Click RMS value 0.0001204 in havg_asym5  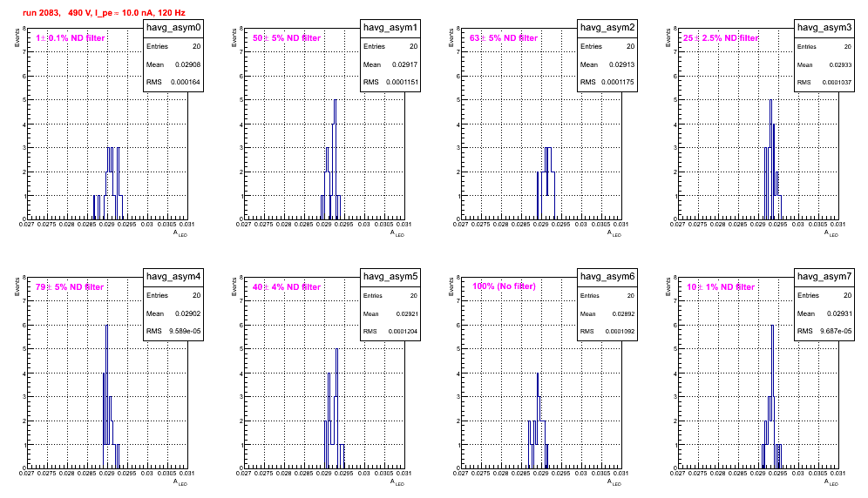(403, 332)
